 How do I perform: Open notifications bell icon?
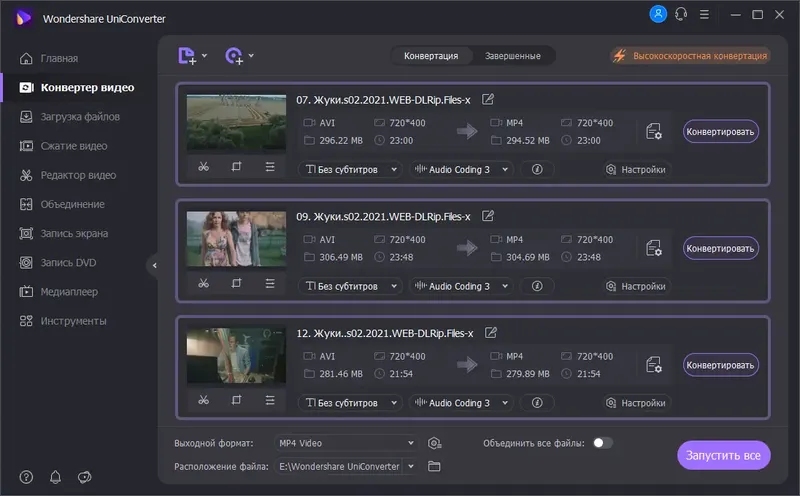(x=55, y=477)
